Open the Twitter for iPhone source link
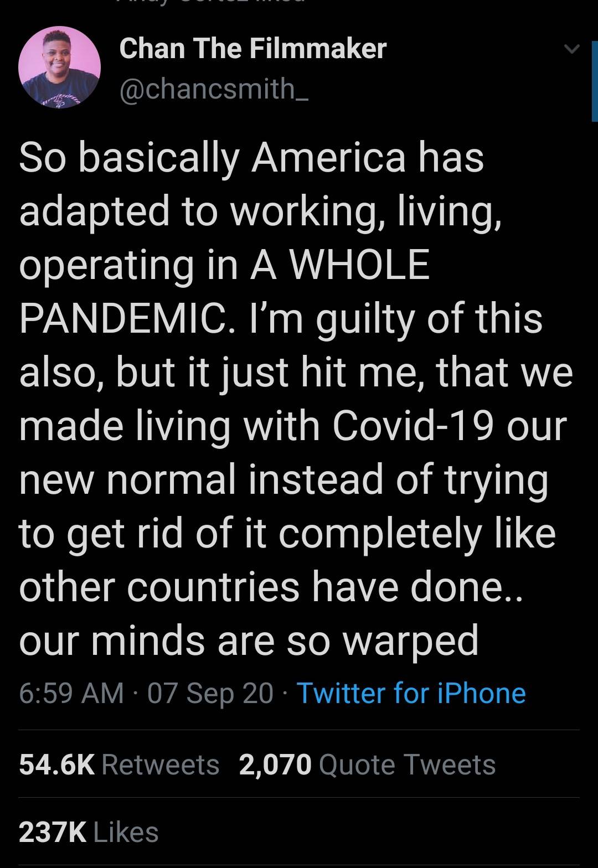598x868 pixels. 411,693
